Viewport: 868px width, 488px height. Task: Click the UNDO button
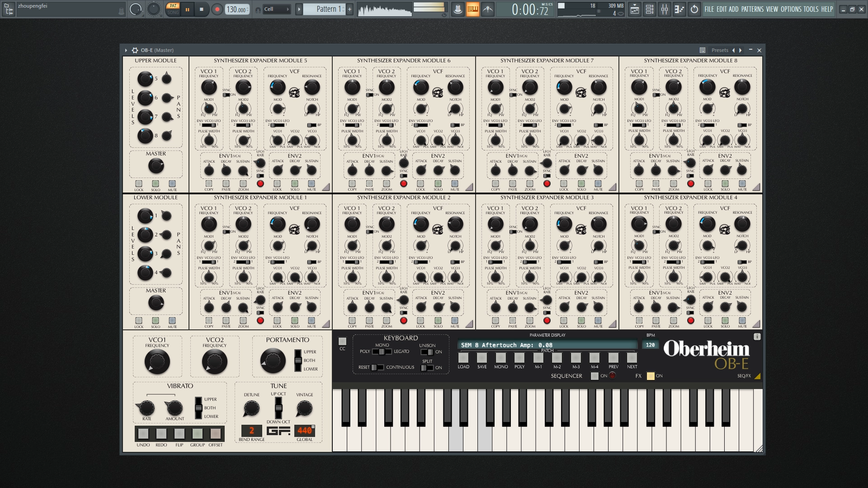coord(143,434)
